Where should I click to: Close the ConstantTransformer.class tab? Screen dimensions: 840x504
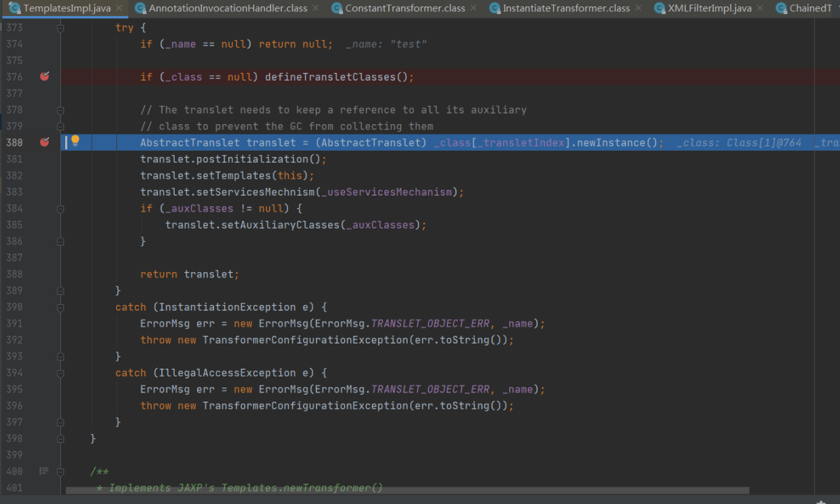pyautogui.click(x=473, y=8)
